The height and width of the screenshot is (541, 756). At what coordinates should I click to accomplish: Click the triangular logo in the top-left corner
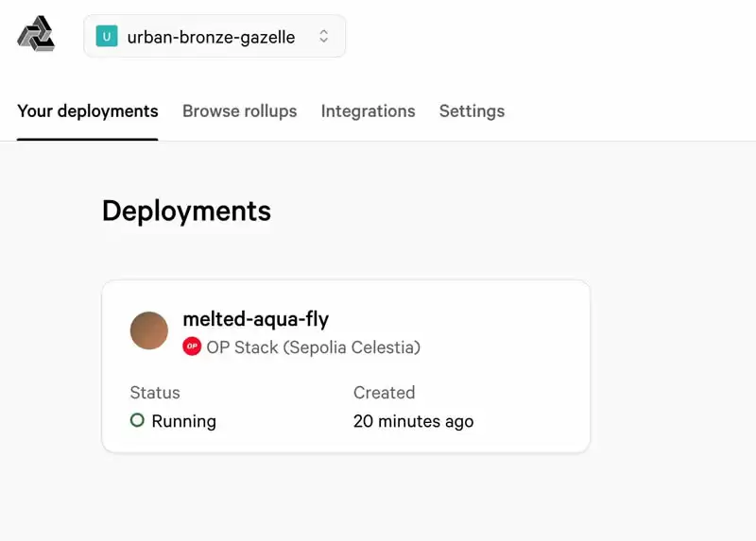(x=36, y=35)
